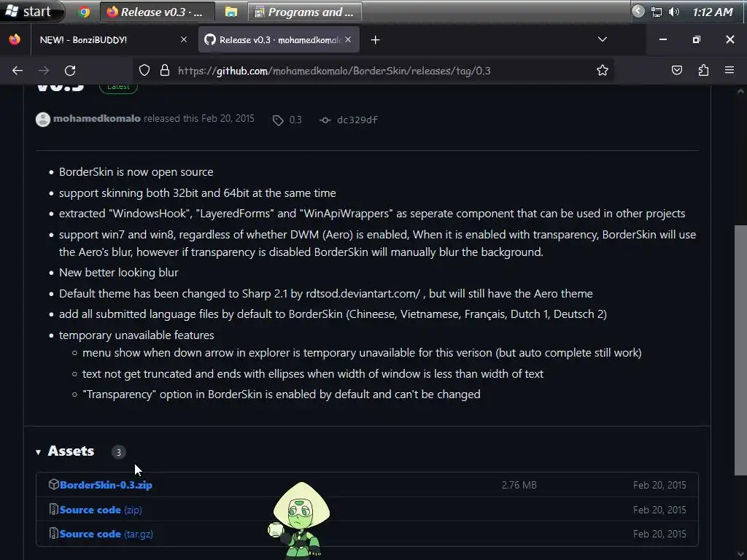Close the BonziBUDDY tab
The width and height of the screenshot is (747, 560).
pyautogui.click(x=184, y=39)
